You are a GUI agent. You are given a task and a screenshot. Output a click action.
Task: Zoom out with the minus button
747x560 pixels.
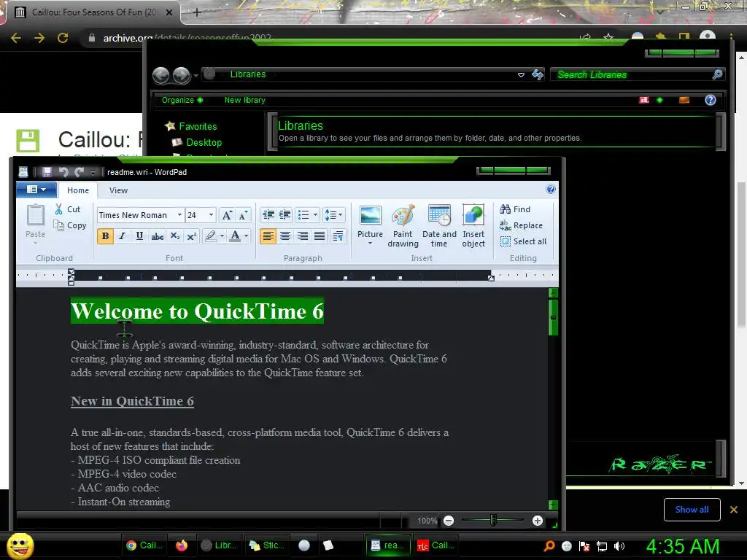[449, 521]
